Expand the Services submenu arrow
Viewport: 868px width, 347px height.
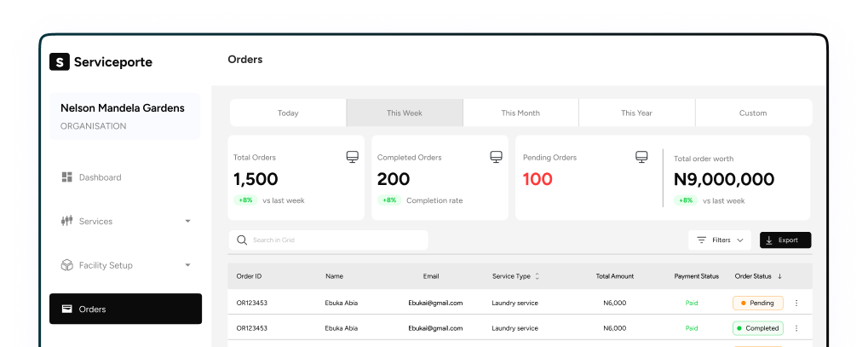tap(187, 222)
